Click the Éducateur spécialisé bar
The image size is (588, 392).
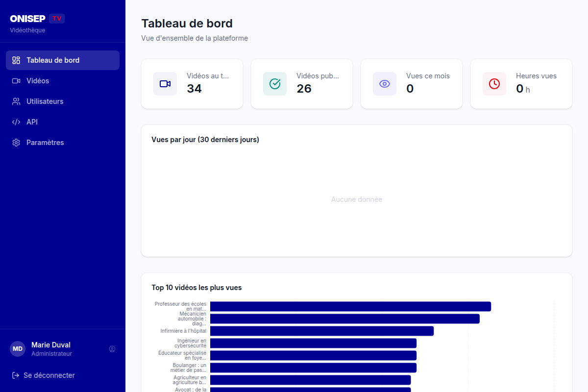(313, 355)
